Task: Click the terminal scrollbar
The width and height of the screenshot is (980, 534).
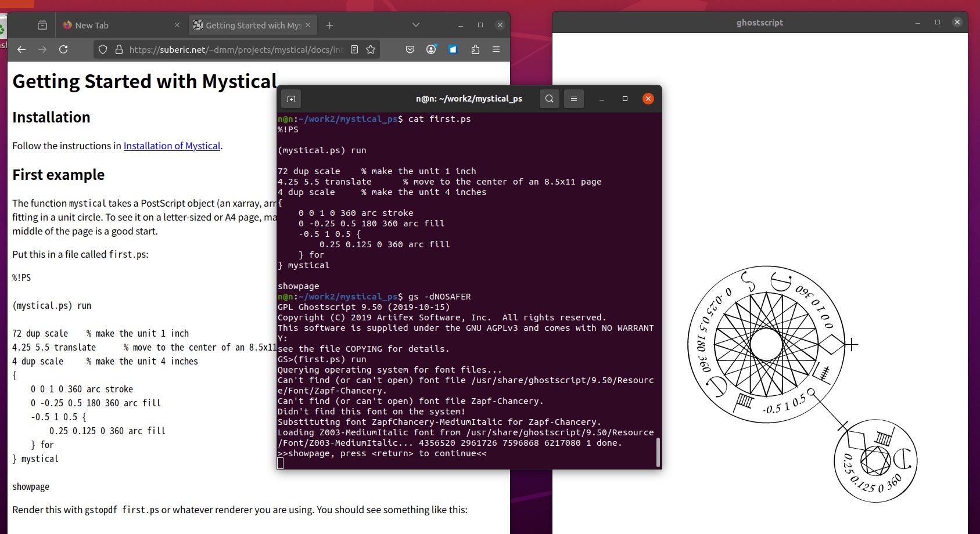Action: tap(658, 452)
